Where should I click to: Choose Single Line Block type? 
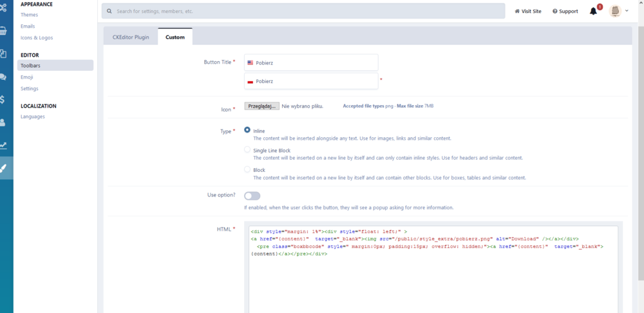(x=247, y=149)
